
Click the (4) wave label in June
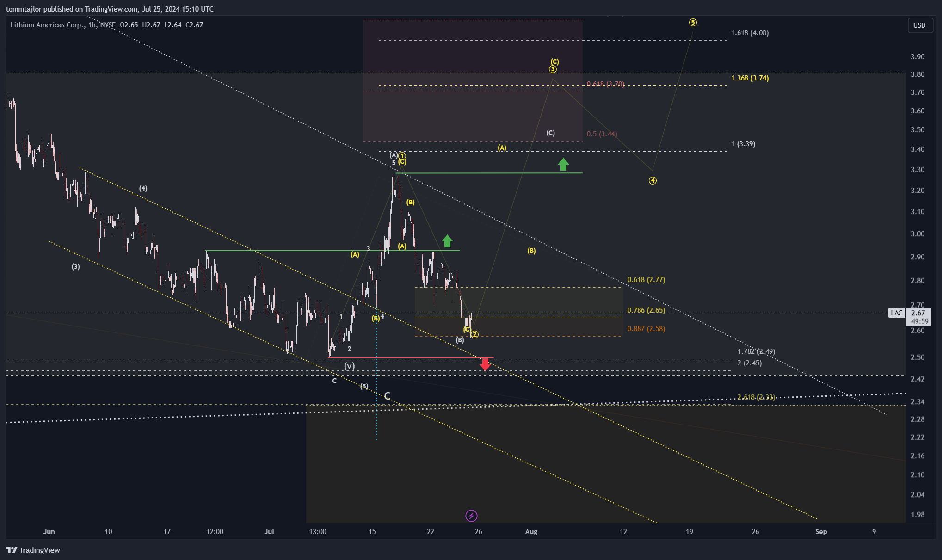click(x=143, y=188)
